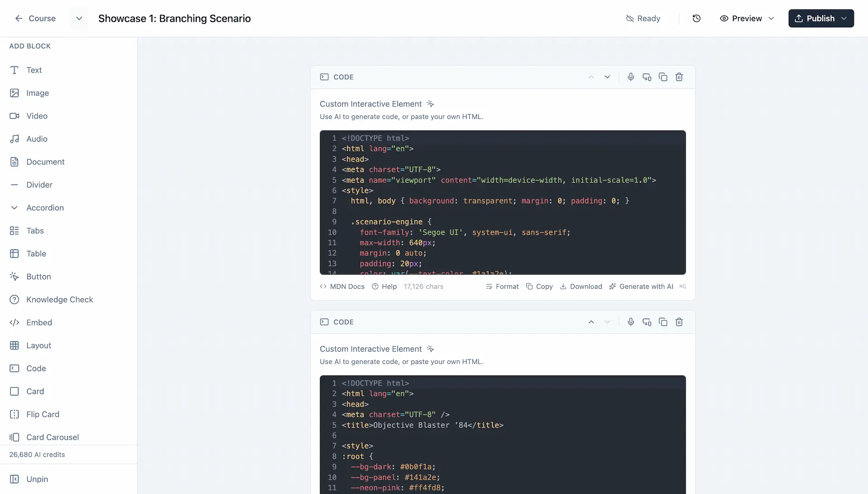Open the Publish options chevron
The height and width of the screenshot is (494, 868).
[x=844, y=19]
